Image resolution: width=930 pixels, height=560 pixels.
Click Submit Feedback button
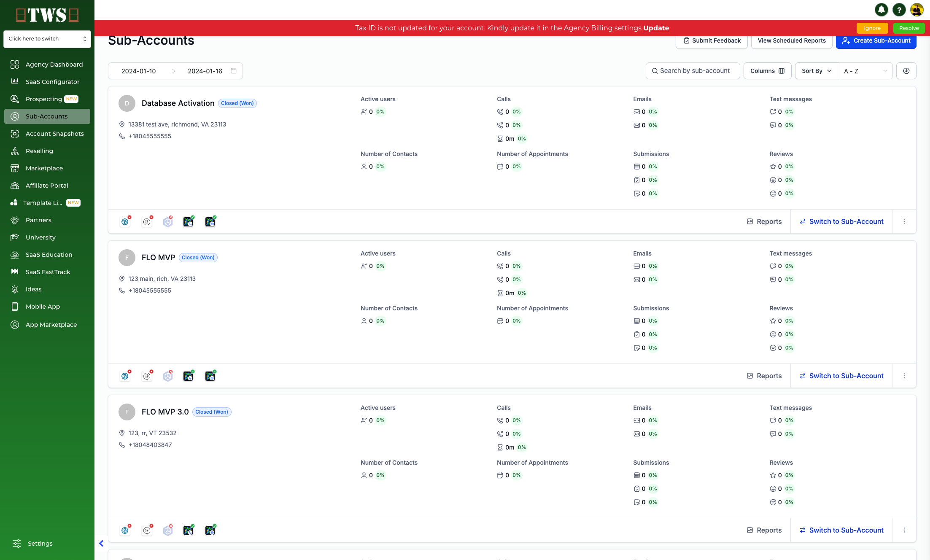(712, 41)
